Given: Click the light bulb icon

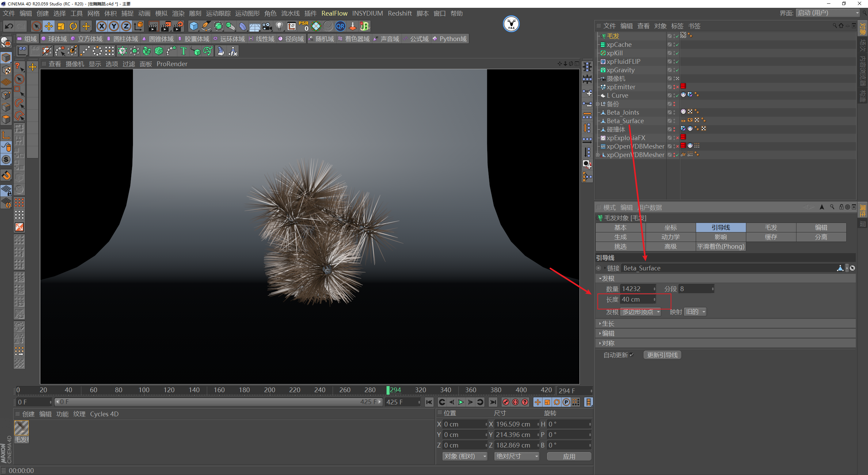Looking at the screenshot, I should (279, 26).
